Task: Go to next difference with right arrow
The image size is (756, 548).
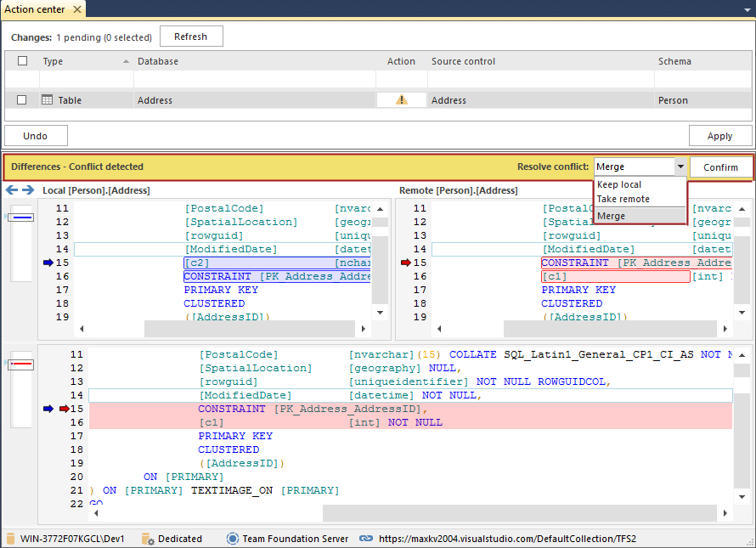Action: pyautogui.click(x=28, y=190)
